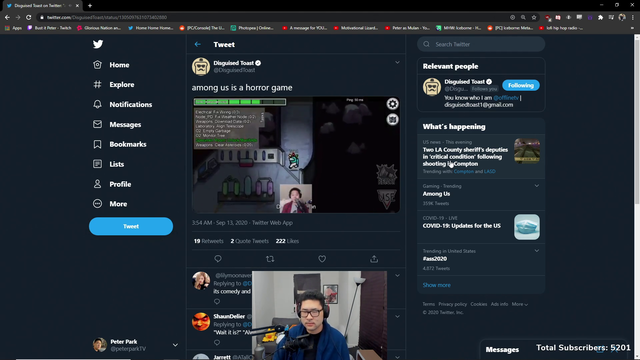Open the LASD trending link
The width and height of the screenshot is (640, 360).
click(x=490, y=171)
